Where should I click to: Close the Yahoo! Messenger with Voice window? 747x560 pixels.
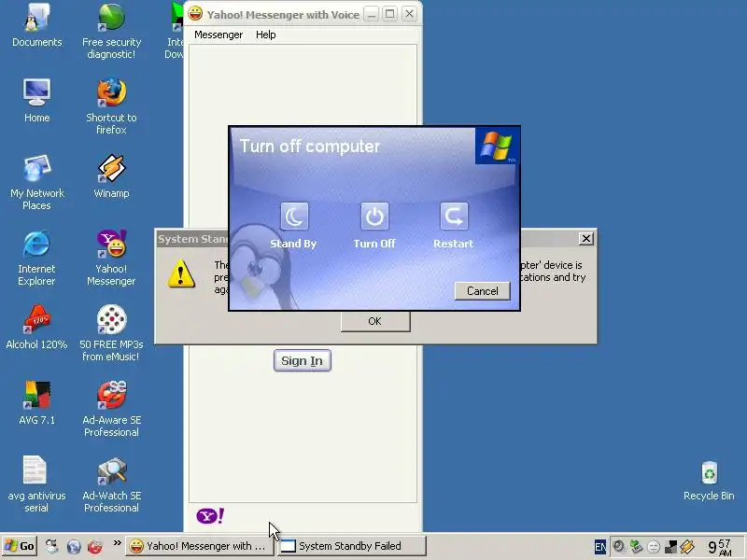tap(409, 14)
